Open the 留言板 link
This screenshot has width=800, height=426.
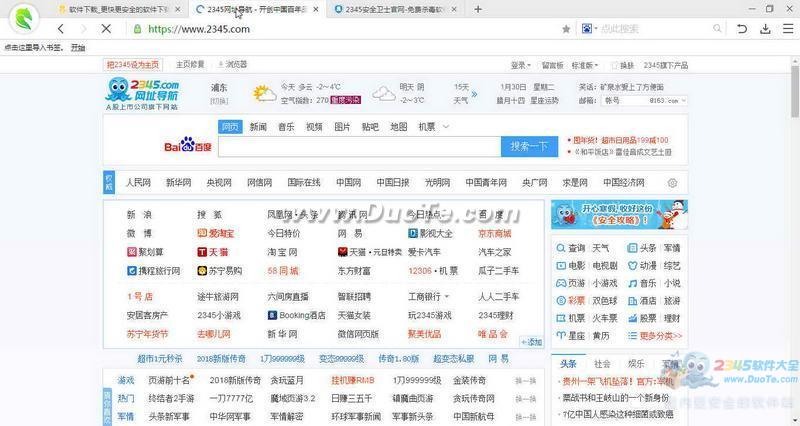[553, 65]
